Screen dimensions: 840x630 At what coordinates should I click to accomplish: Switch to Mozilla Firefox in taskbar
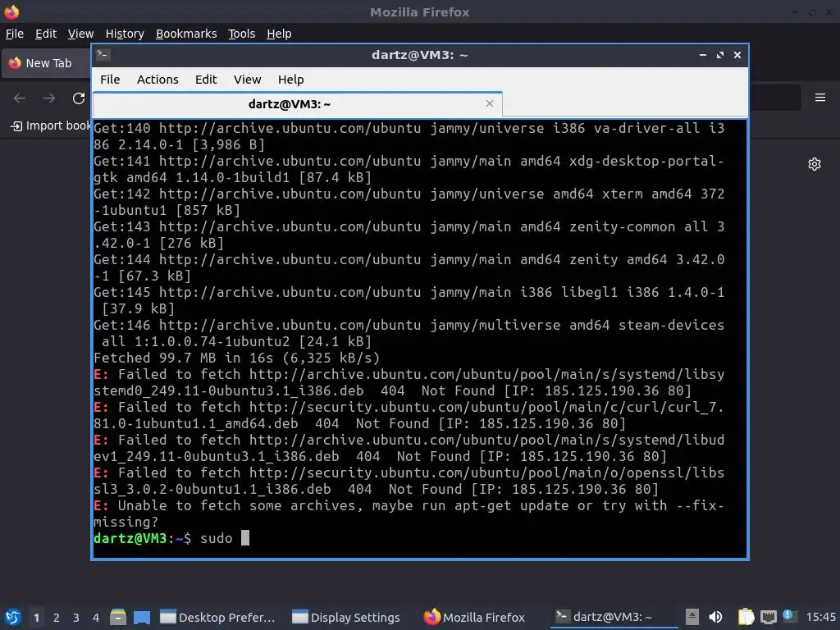click(x=474, y=617)
